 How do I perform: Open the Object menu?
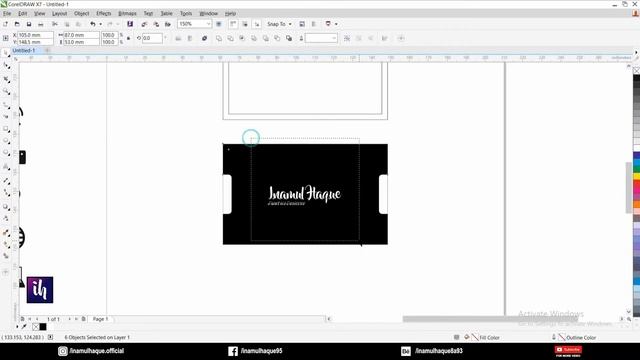tap(82, 13)
